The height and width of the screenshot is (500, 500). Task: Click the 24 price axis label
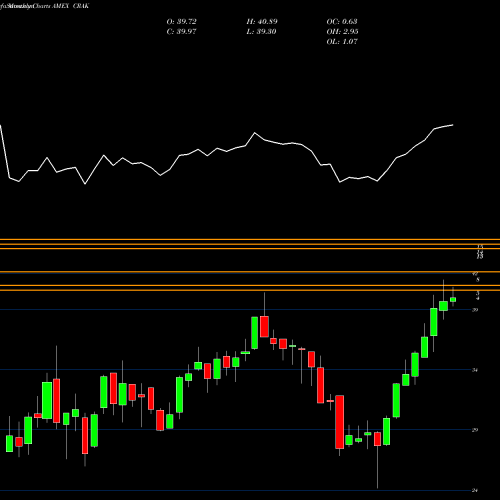pyautogui.click(x=475, y=490)
